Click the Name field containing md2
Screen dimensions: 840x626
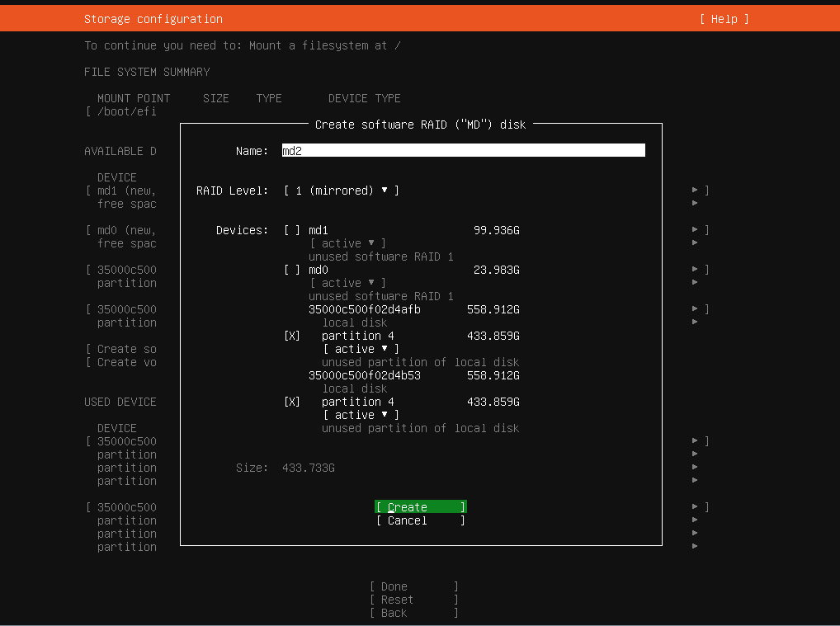tap(462, 151)
